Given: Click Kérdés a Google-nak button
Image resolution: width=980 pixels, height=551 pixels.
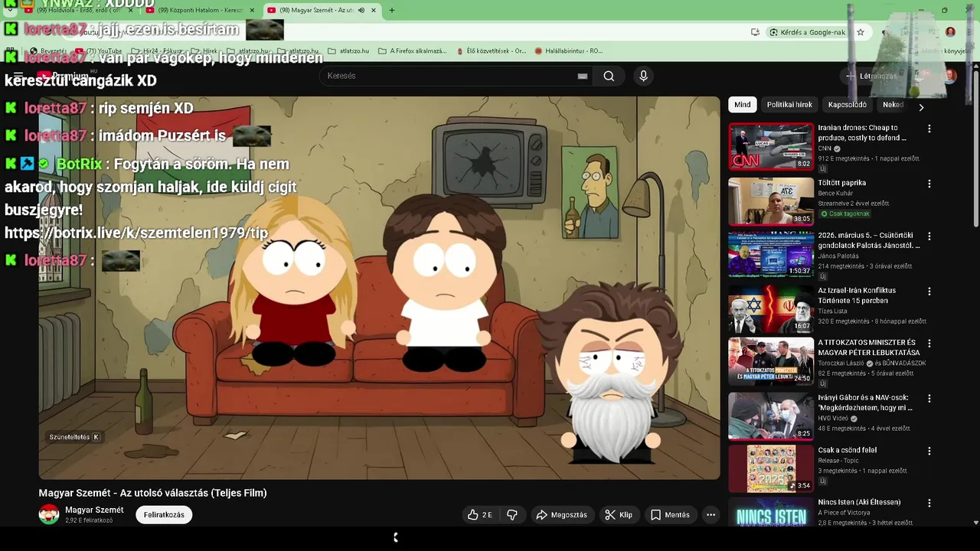Looking at the screenshot, I should pyautogui.click(x=808, y=32).
